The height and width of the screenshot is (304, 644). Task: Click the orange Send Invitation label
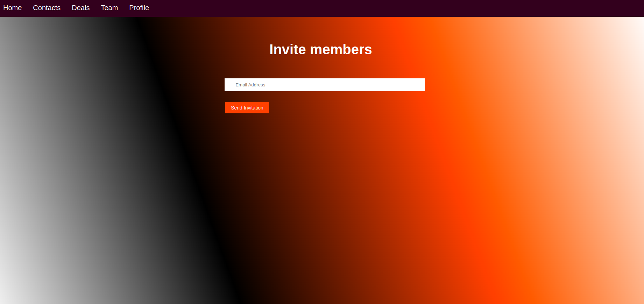point(247,108)
